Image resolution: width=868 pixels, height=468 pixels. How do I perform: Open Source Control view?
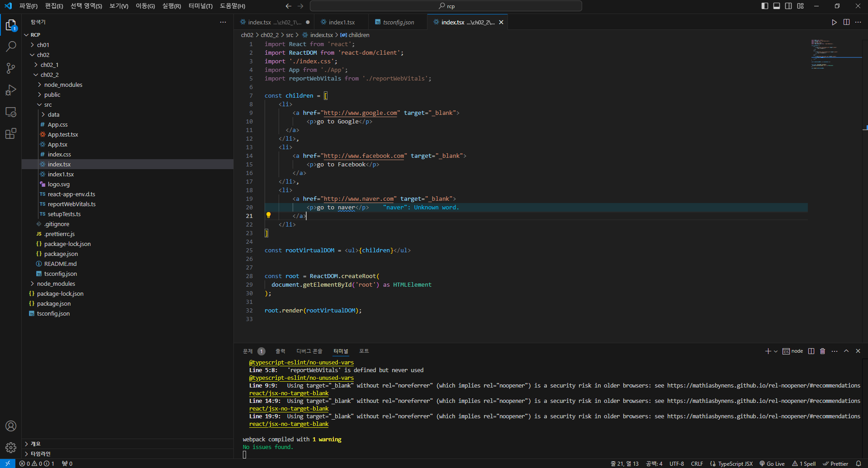coord(11,68)
